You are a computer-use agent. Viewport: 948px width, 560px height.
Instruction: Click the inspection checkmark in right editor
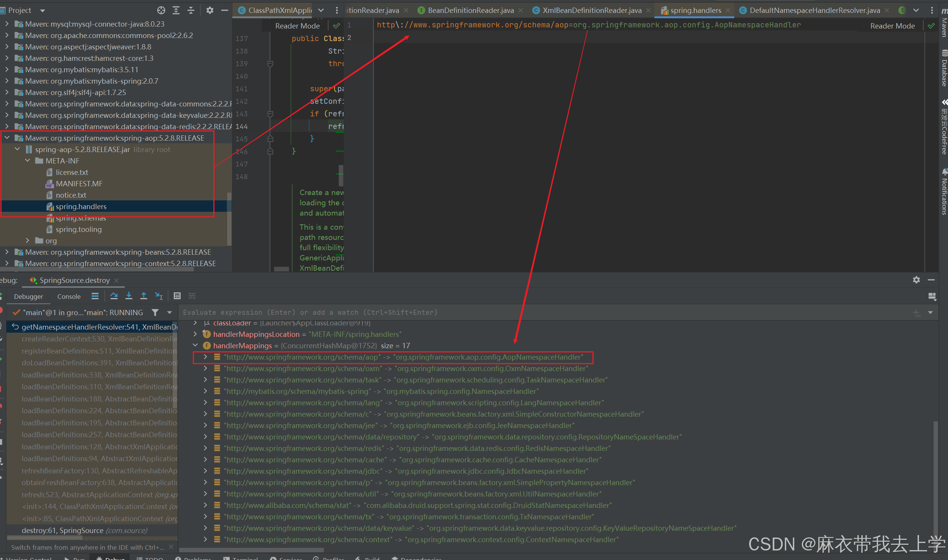[931, 26]
